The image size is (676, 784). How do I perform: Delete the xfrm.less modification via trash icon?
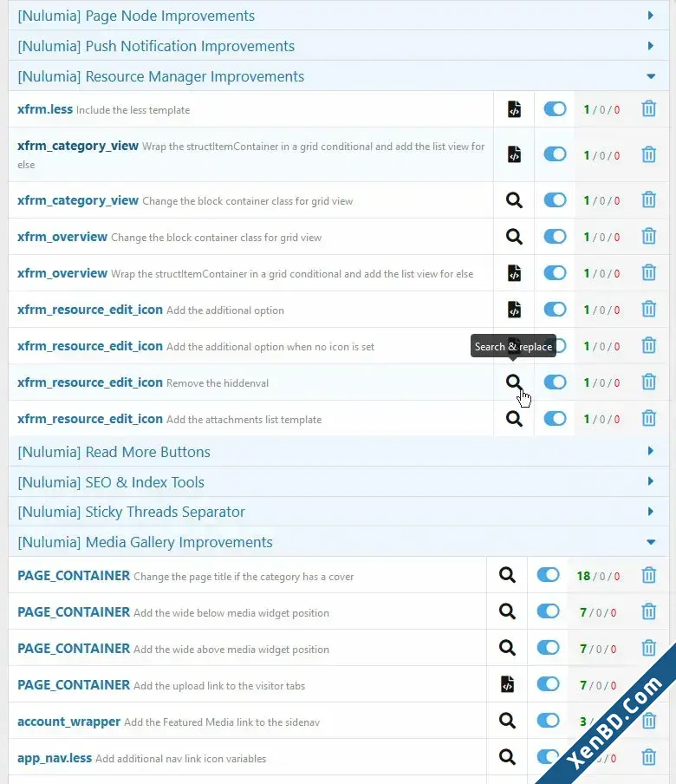[648, 108]
